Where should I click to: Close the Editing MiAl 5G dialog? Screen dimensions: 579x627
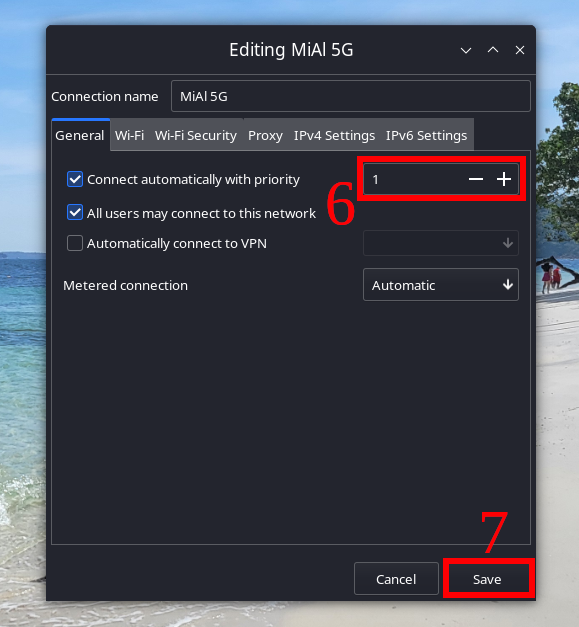[520, 50]
